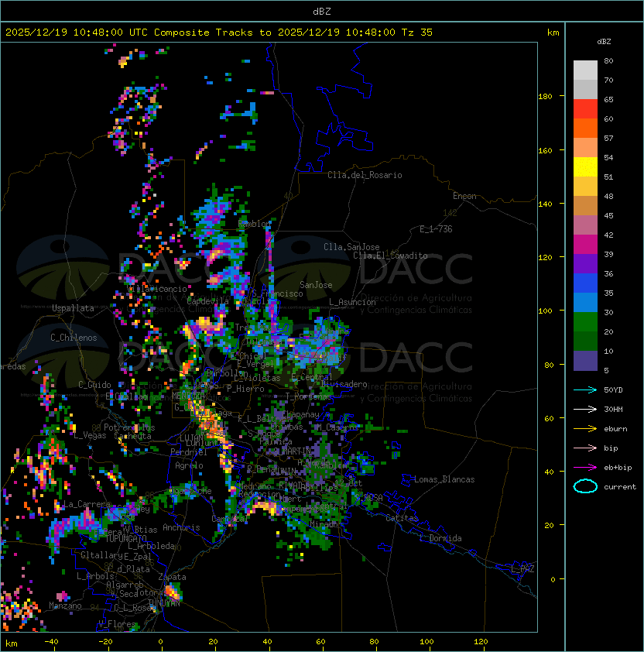Select the magenta swatch between 42 and 39 dBZ
Viewport: 644px width, 652px height.
click(x=585, y=245)
